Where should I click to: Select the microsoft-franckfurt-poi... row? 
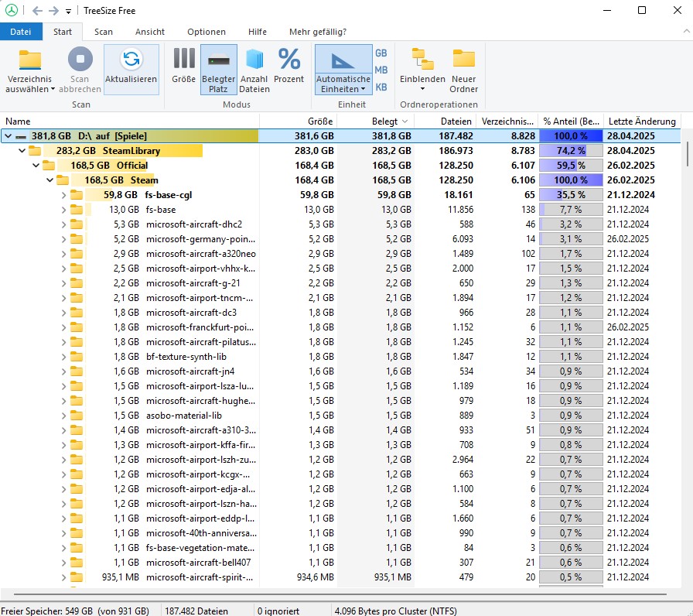(x=340, y=327)
